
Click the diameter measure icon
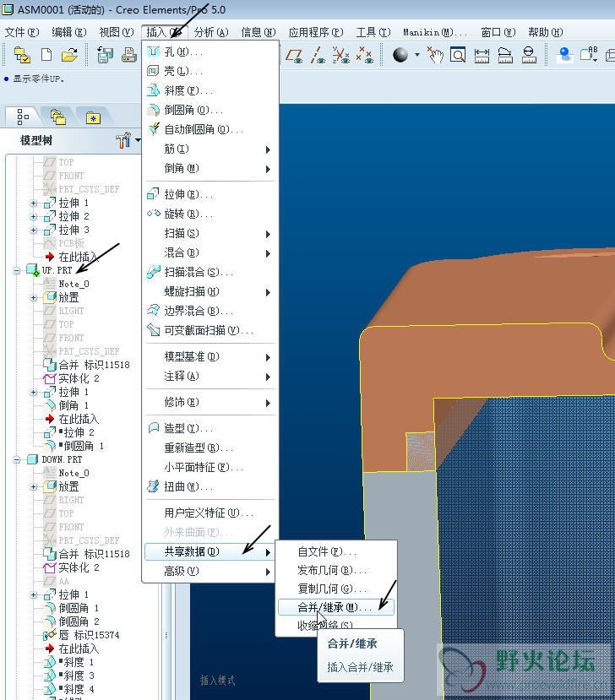coord(529,55)
